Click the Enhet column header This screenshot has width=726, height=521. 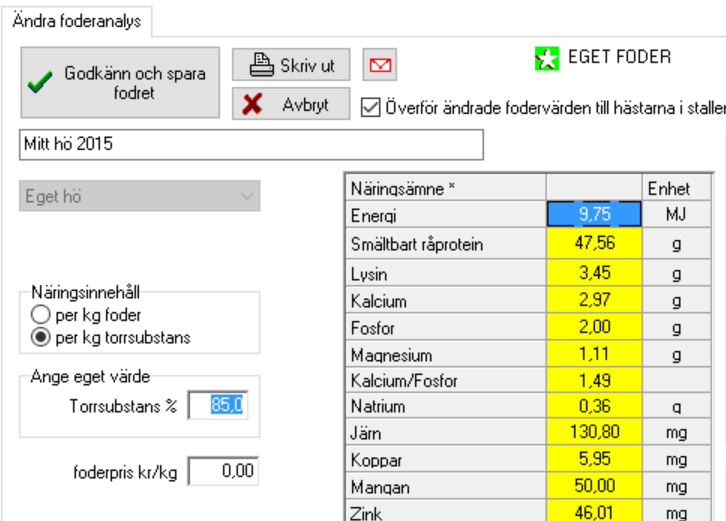(x=676, y=188)
